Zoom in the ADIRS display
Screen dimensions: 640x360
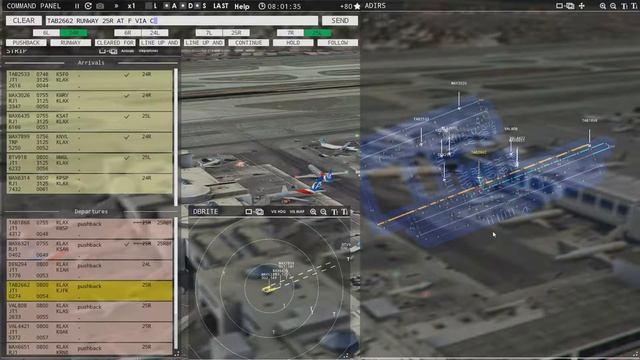tap(603, 6)
